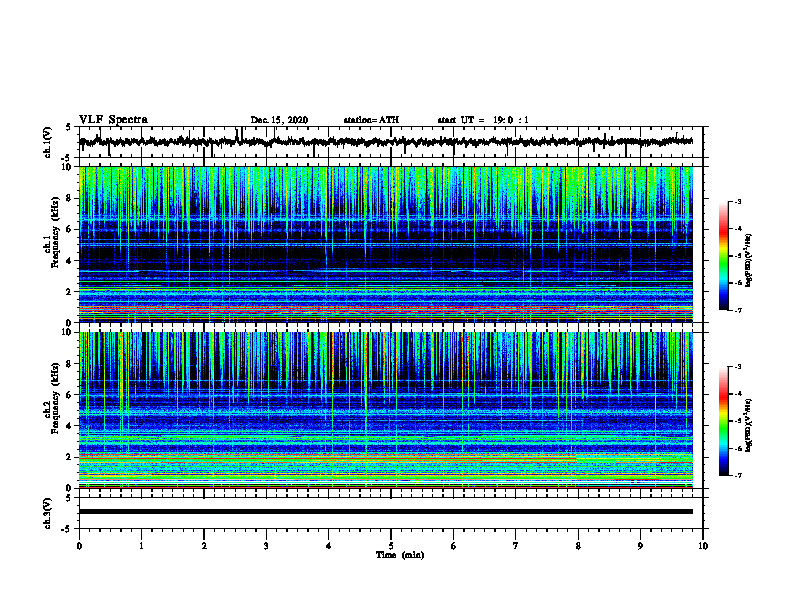Click the 'VLF Spectra' title text

click(x=113, y=119)
